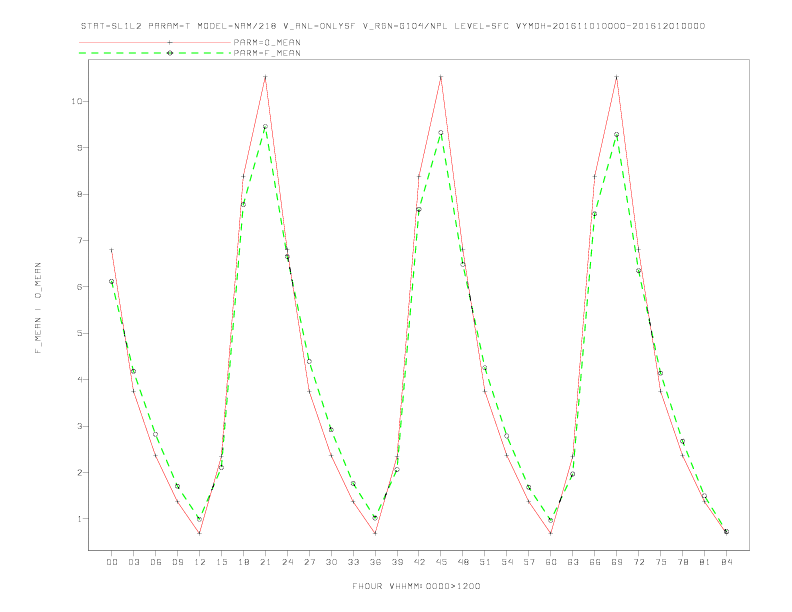Click x-axis tick label 54
Screen dimensions: 792x612
tap(507, 562)
